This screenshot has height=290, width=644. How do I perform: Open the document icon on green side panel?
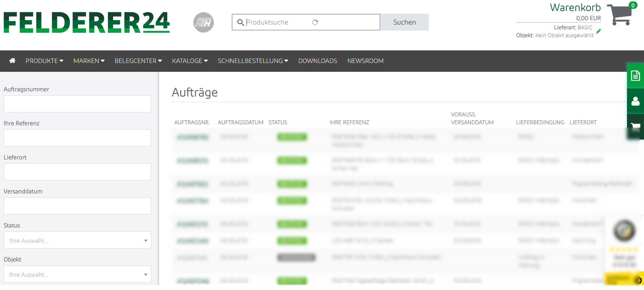pyautogui.click(x=635, y=76)
